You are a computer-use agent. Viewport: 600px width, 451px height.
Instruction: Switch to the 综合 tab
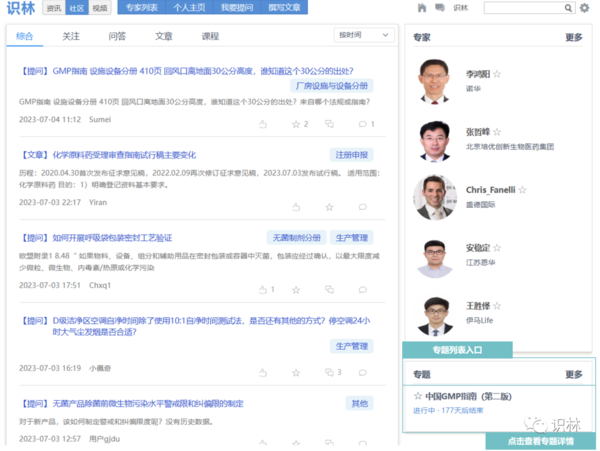(x=24, y=36)
